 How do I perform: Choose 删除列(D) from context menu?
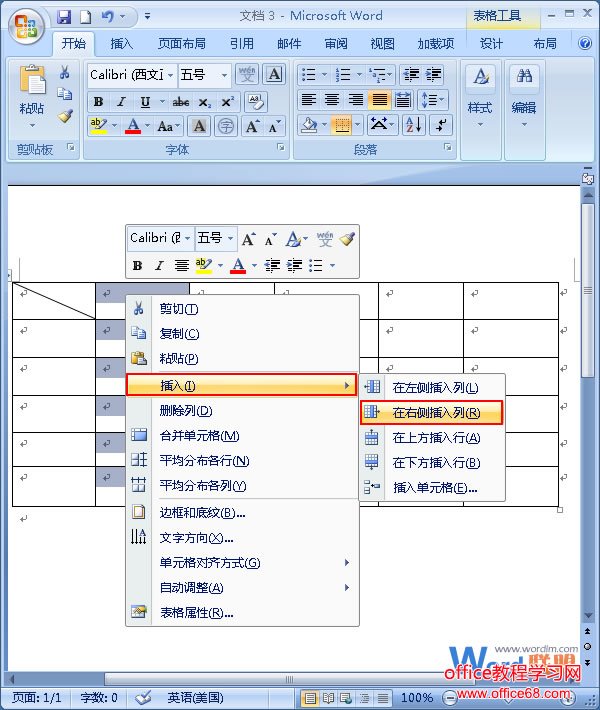click(x=242, y=411)
